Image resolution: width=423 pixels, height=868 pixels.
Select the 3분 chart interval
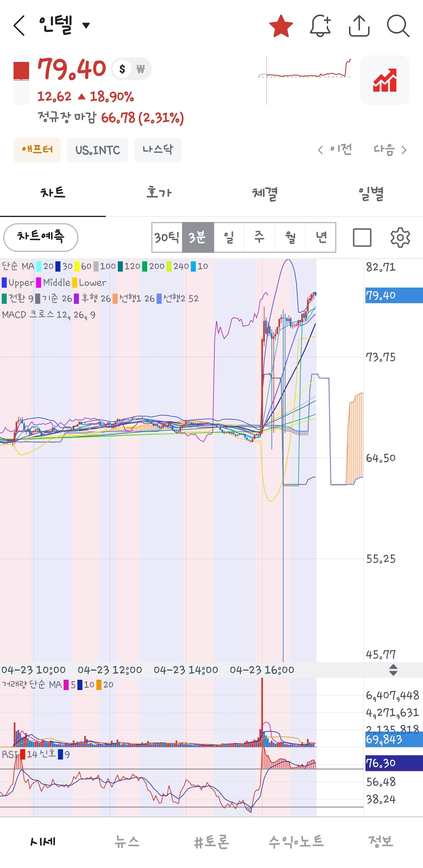(198, 237)
